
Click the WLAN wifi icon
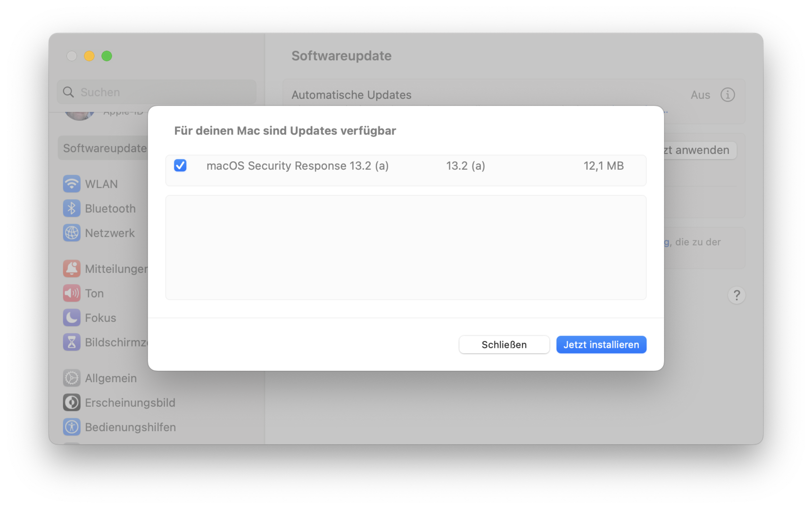(72, 184)
